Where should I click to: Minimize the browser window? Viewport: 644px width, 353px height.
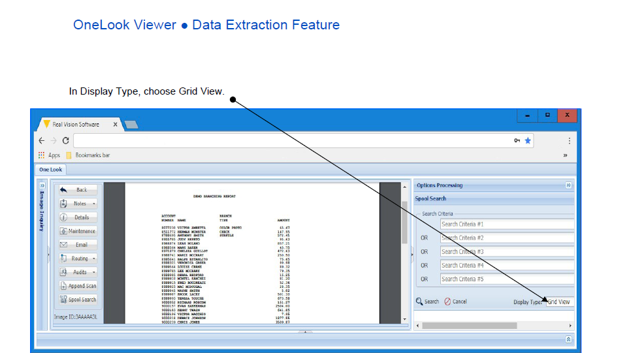527,115
